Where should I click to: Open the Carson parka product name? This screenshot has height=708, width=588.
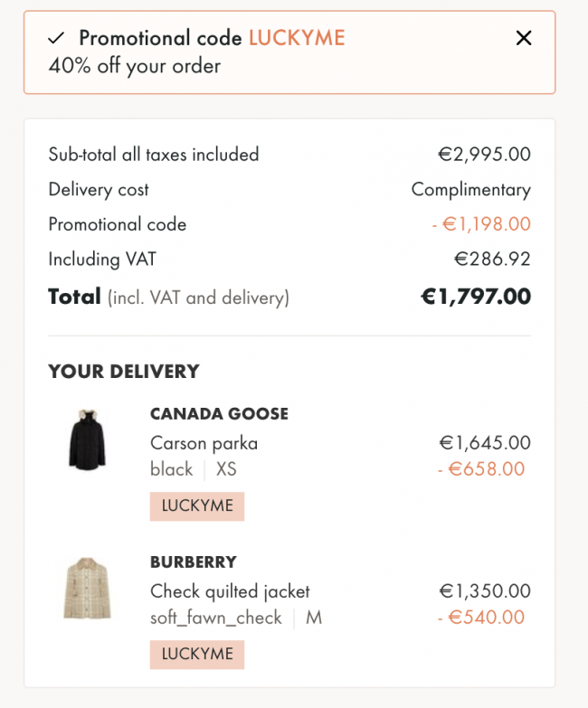tap(204, 443)
